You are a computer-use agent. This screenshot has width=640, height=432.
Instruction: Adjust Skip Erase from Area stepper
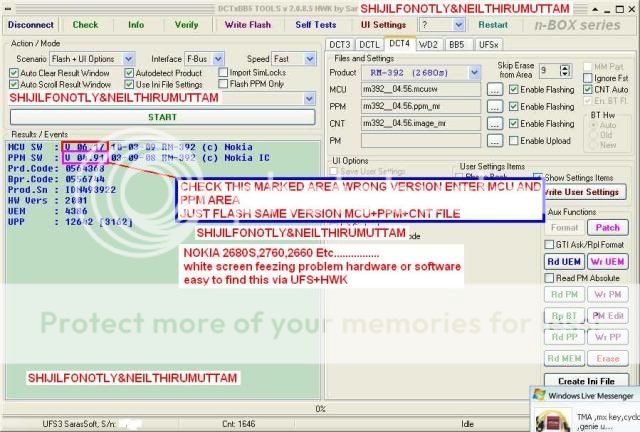pyautogui.click(x=565, y=71)
